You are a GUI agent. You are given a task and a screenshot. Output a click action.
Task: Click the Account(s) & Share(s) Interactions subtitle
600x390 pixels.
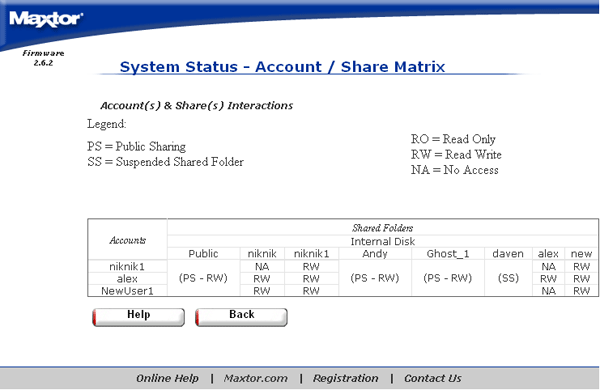click(196, 106)
